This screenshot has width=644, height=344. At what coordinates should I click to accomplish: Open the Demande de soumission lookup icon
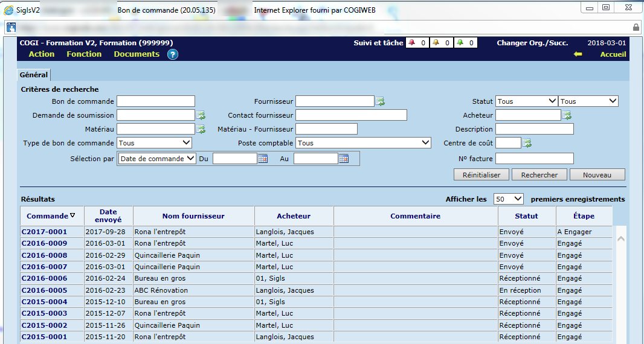click(x=201, y=115)
